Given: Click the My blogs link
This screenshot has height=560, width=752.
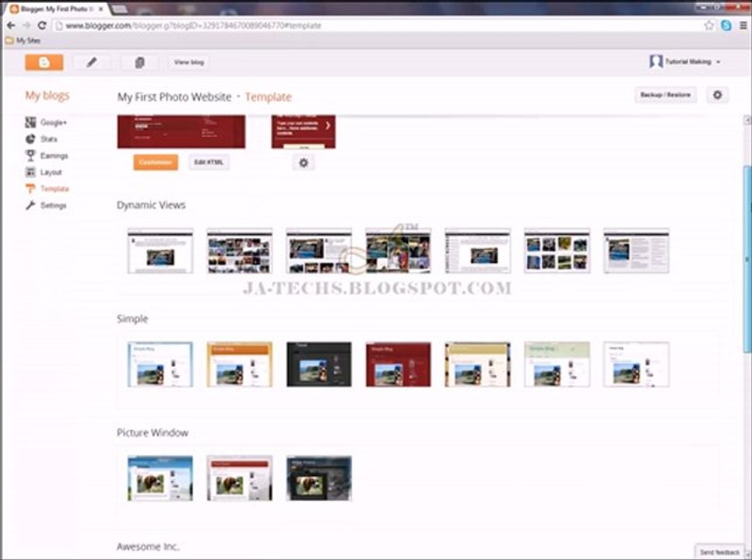Looking at the screenshot, I should tap(47, 96).
